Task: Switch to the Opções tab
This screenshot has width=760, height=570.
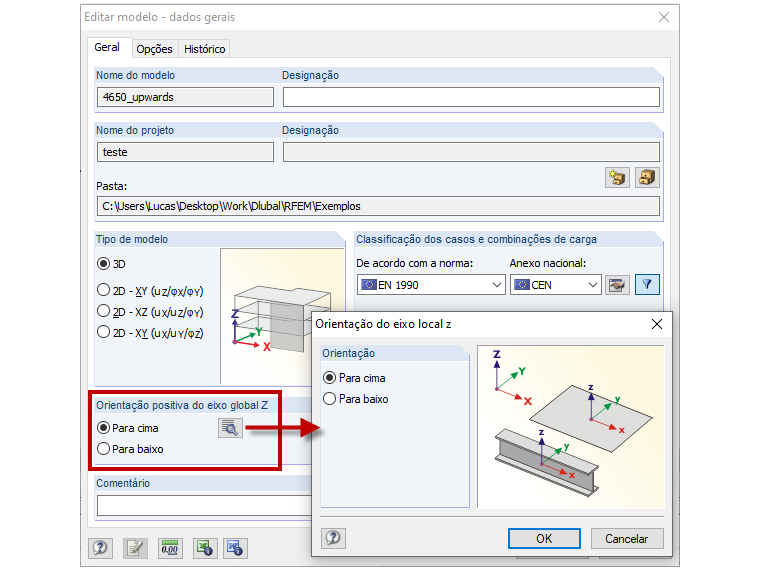Action: tap(155, 49)
